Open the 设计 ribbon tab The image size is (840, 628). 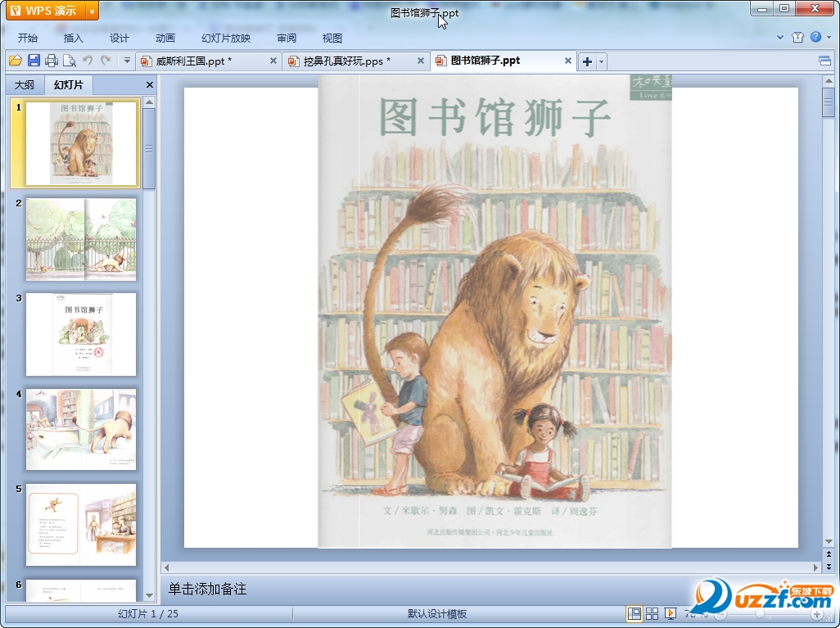tap(120, 38)
